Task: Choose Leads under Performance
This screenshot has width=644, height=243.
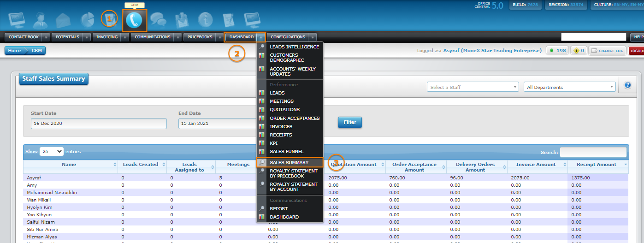Action: [290, 93]
